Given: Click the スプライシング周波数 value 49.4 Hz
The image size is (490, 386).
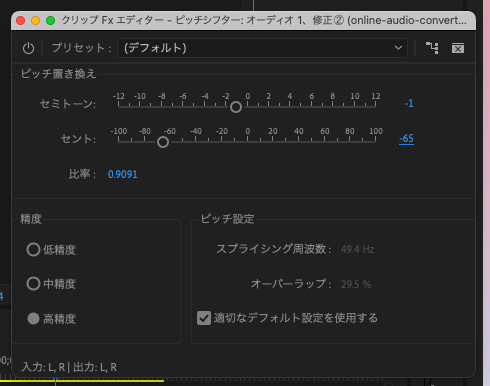Looking at the screenshot, I should tap(357, 249).
